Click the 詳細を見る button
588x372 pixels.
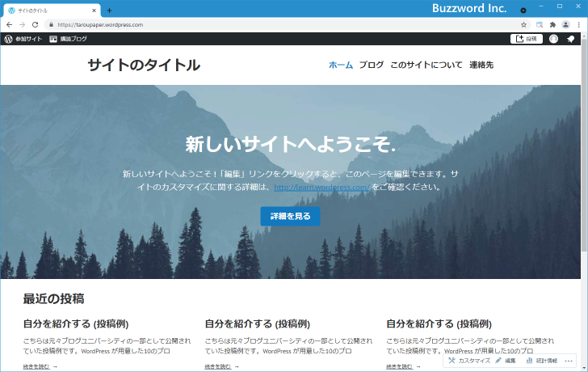point(290,216)
